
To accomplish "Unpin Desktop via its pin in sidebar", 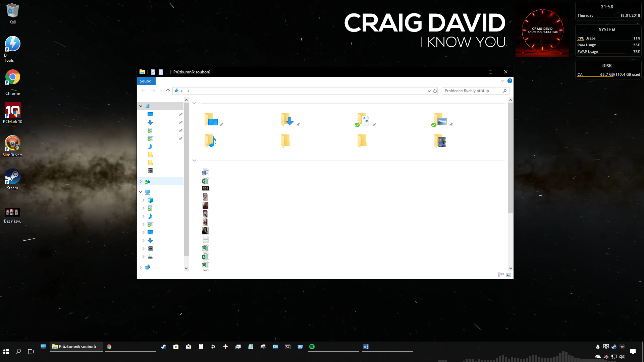I will point(180,114).
